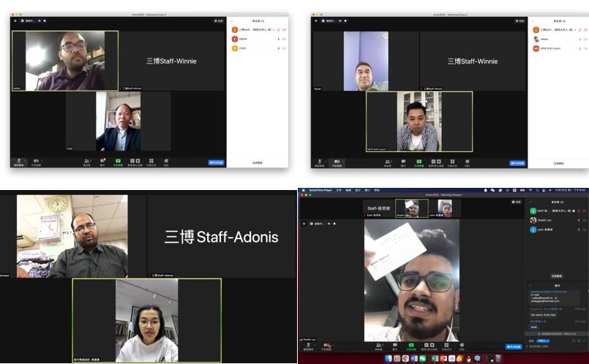Click blue Leave Breakout Room button in top-left window
589x364 pixels.
click(216, 162)
